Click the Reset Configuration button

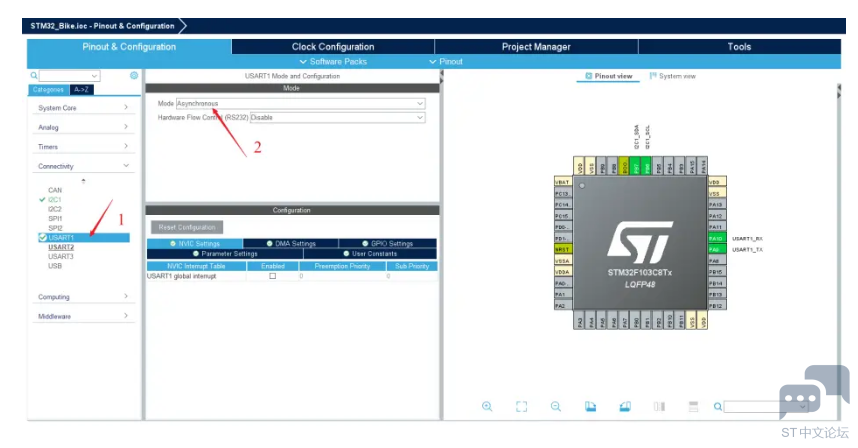coord(187,227)
